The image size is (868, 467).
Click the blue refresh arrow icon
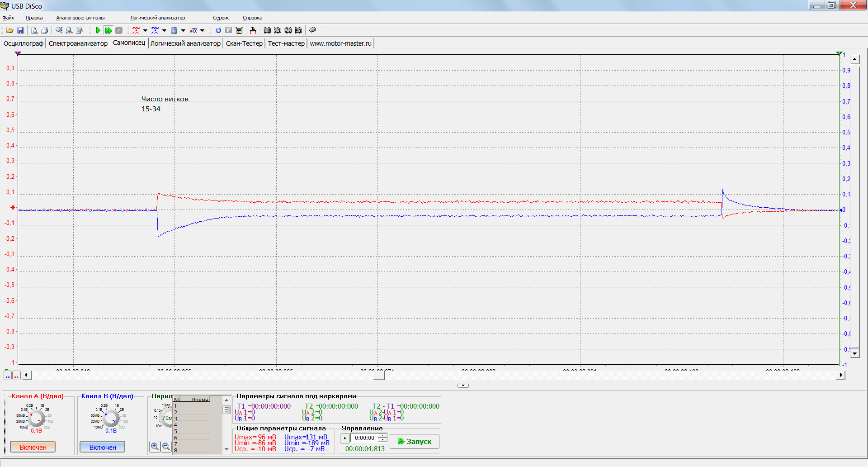click(218, 30)
